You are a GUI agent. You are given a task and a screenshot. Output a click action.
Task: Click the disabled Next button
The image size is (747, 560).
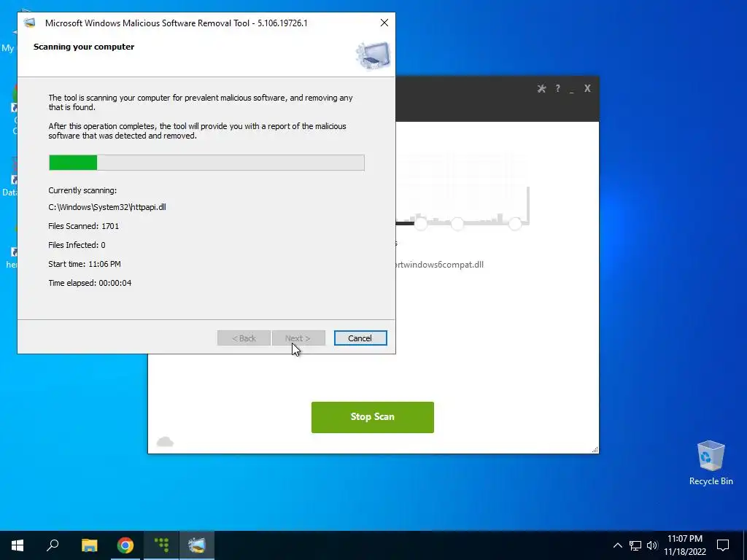point(298,338)
